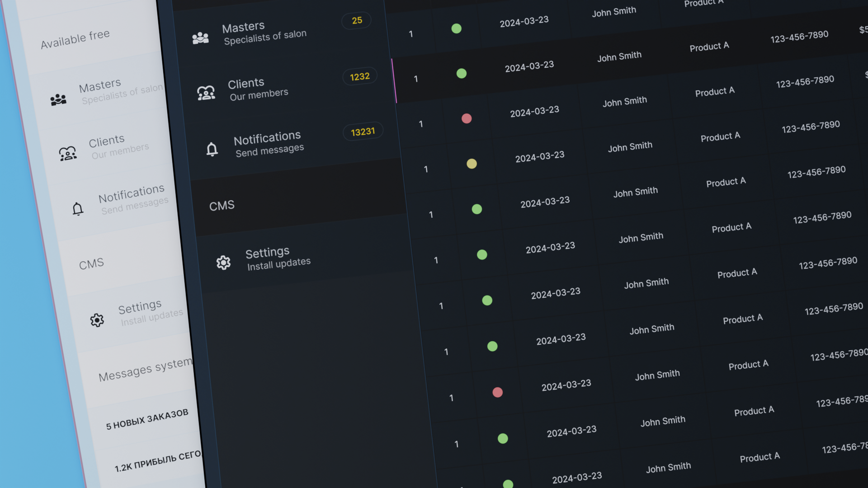Open the CMS section in dark sidebar
Viewport: 868px width, 488px height.
[222, 206]
